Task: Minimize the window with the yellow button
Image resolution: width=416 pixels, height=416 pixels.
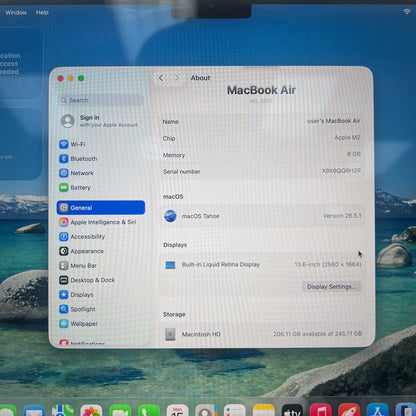Action: pos(71,78)
